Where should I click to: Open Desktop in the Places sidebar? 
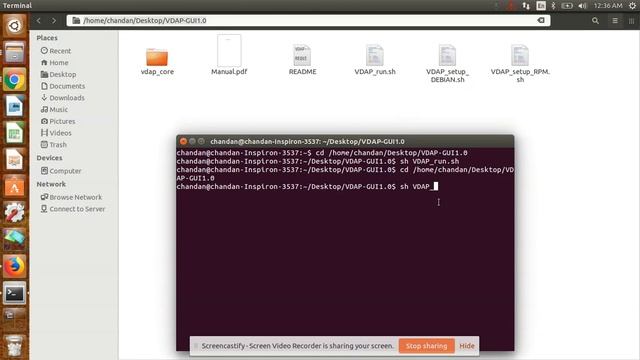click(58, 75)
